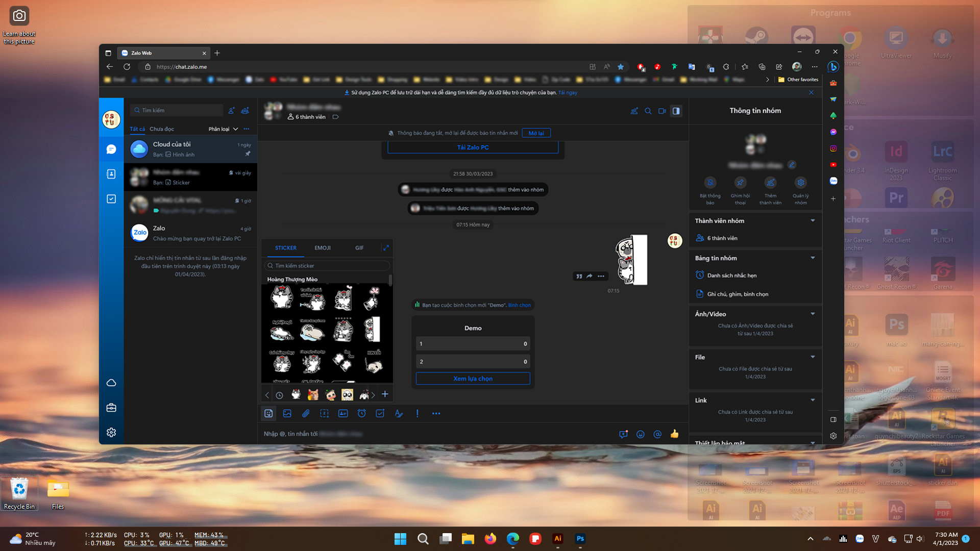This screenshot has width=980, height=551.
Task: Open the Phân loại dropdown
Action: [222, 129]
